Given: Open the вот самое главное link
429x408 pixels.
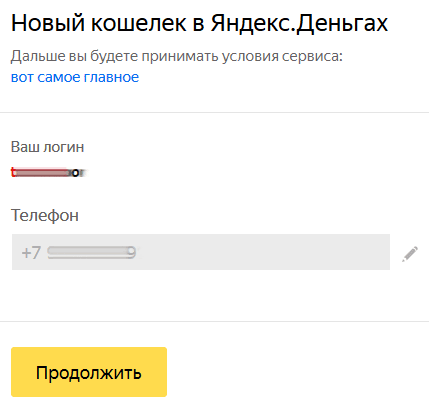Looking at the screenshot, I should 75,77.
